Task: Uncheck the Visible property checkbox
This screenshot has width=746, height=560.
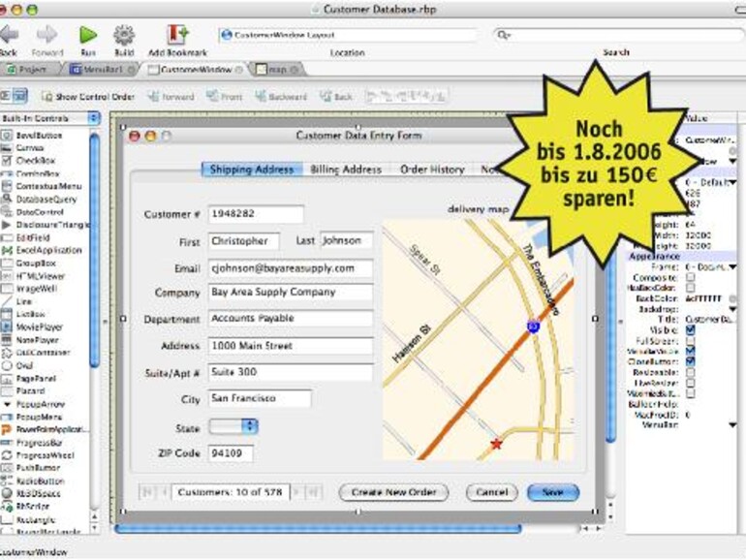Action: pyautogui.click(x=691, y=329)
